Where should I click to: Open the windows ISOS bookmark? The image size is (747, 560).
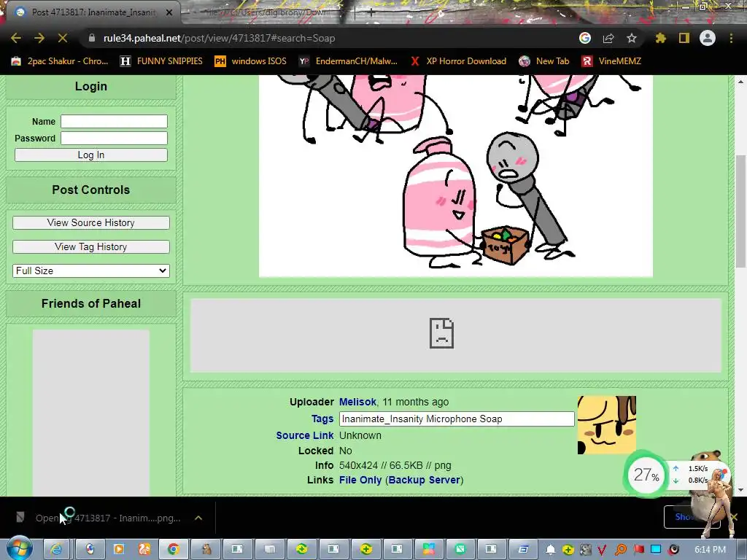[251, 61]
